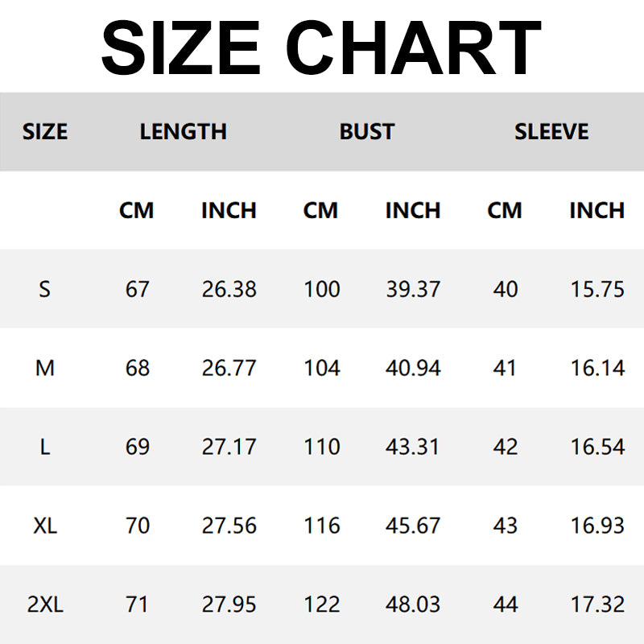The height and width of the screenshot is (644, 644).
Task: Click the LENGTH column header
Action: 184,131
